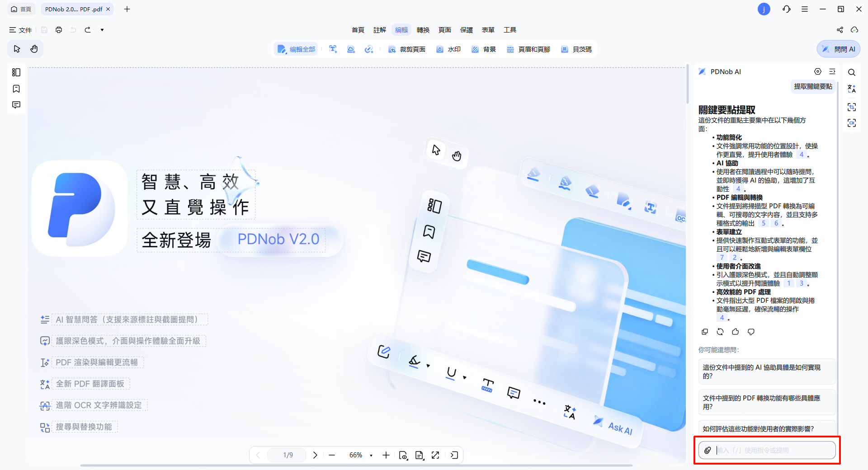Click the collapse bottom toolbar icon
The height and width of the screenshot is (470, 868).
(x=454, y=455)
